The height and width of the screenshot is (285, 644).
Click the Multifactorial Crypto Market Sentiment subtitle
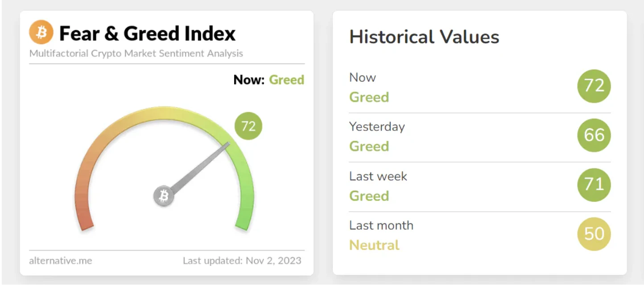[136, 54]
